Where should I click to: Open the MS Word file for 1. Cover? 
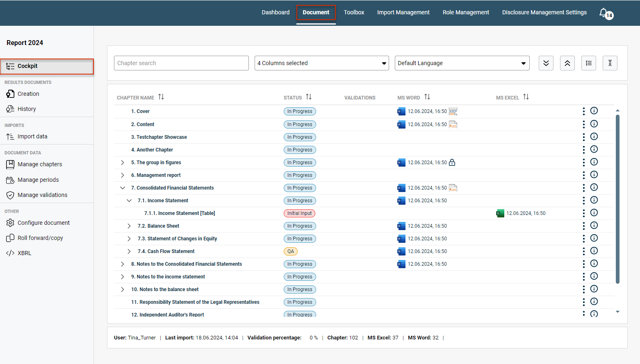point(401,111)
